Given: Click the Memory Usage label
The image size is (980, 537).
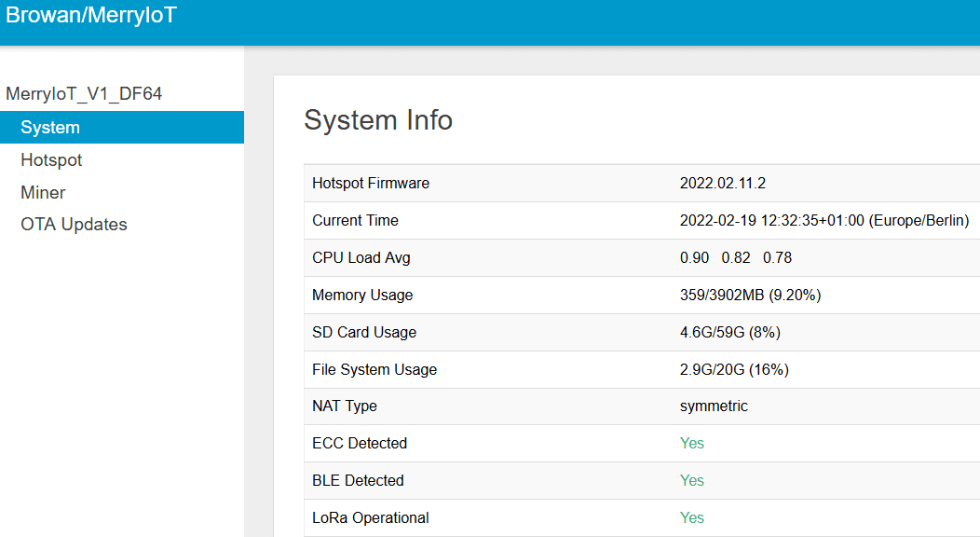Looking at the screenshot, I should (362, 296).
